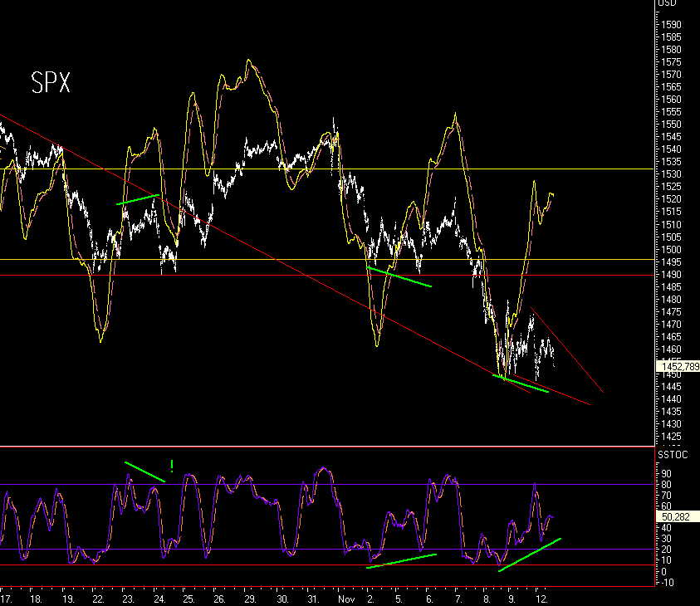Click the green divergence line above the exclamation mark
700x606 pixels.
pos(144,471)
